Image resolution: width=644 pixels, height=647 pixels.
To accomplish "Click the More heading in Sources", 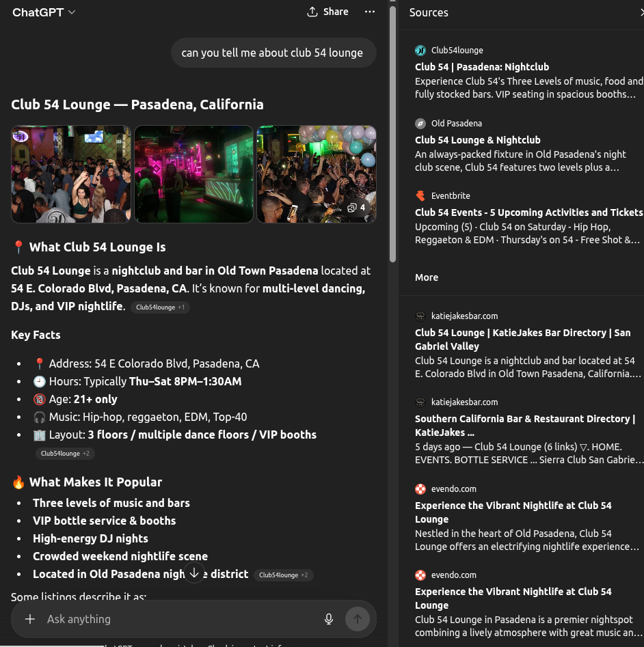I will click(x=427, y=277).
